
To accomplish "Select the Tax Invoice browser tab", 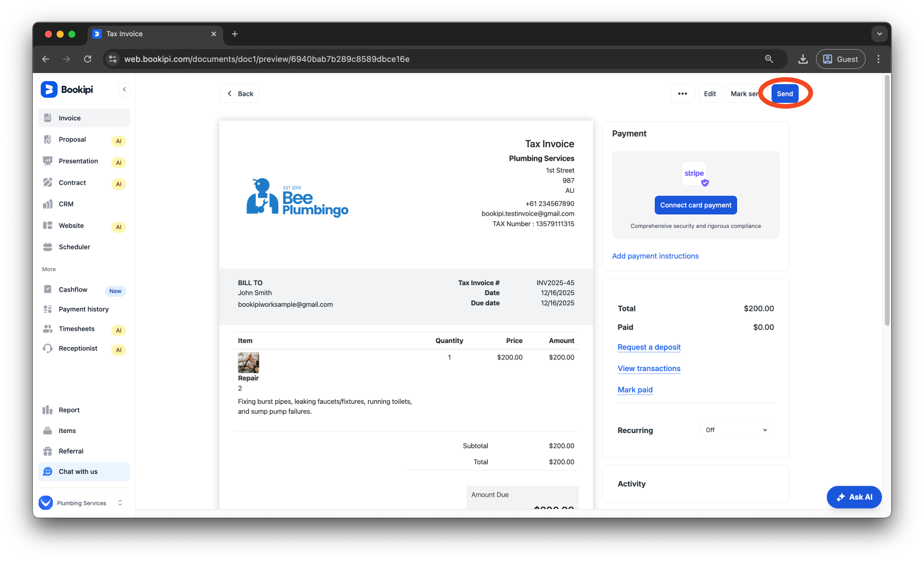I will (x=155, y=34).
